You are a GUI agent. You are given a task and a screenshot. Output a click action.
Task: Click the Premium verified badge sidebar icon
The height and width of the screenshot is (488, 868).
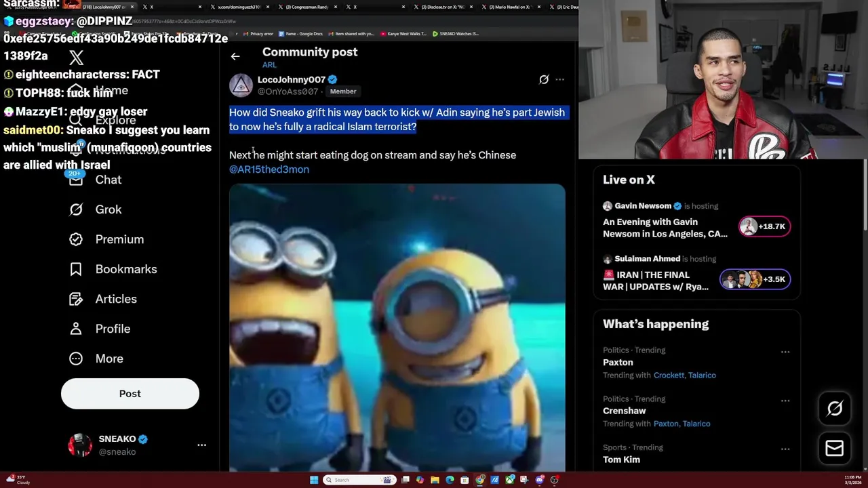point(76,239)
